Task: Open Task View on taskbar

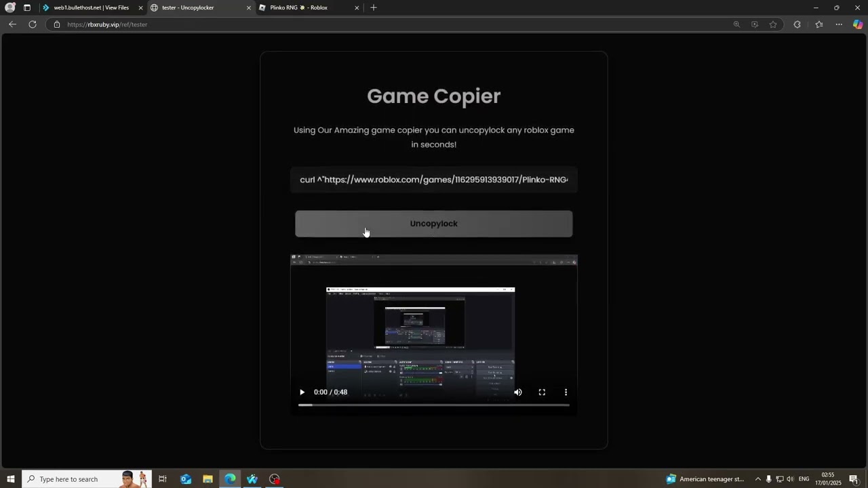Action: tap(163, 479)
